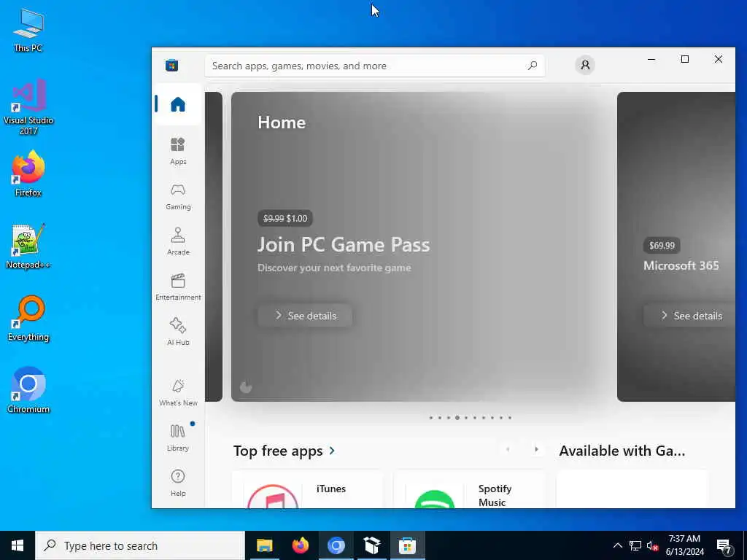Open the user account profile icon
The height and width of the screenshot is (560, 747).
pyautogui.click(x=585, y=65)
